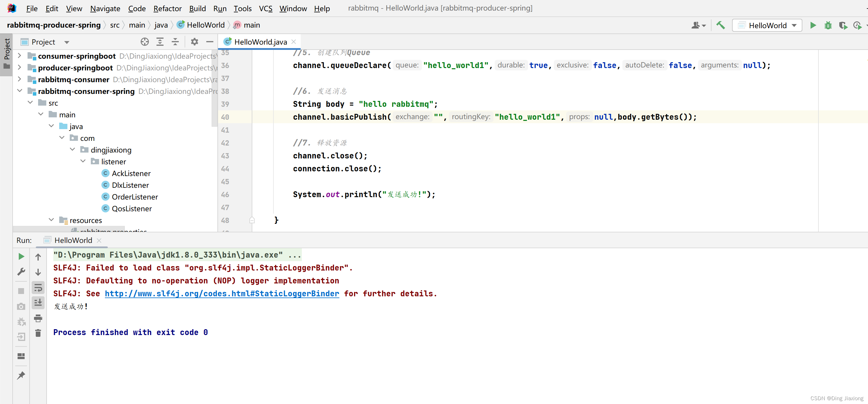Open run configuration wrench icon

(x=21, y=272)
